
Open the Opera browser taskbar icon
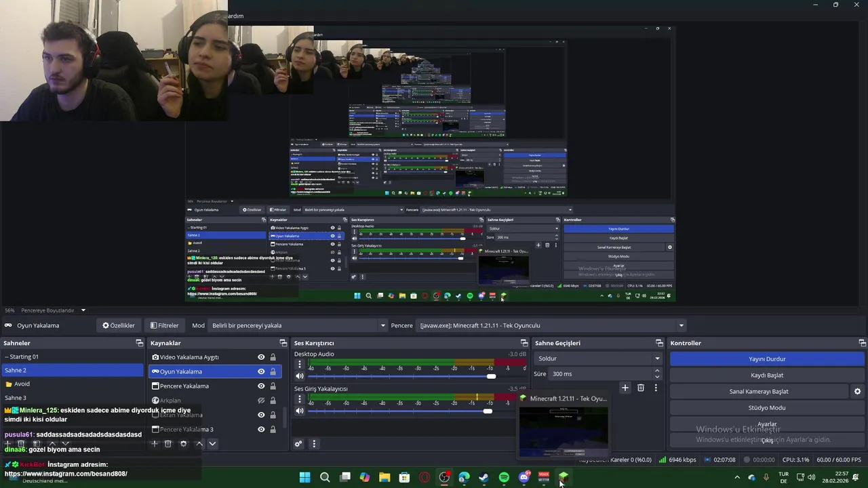[425, 477]
